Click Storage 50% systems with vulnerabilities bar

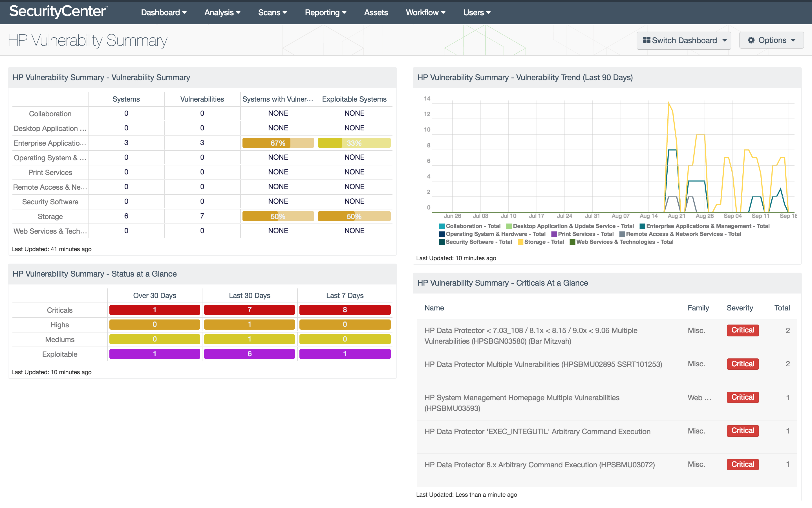pyautogui.click(x=278, y=216)
